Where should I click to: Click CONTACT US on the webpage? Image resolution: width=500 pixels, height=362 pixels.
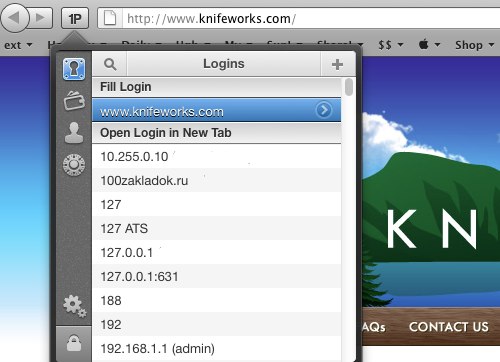point(449,327)
